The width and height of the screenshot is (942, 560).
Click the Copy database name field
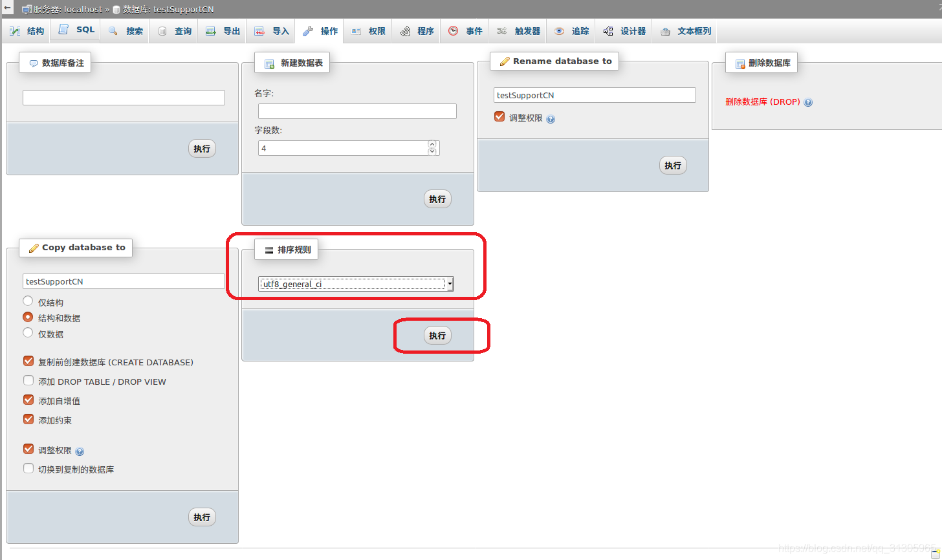124,281
